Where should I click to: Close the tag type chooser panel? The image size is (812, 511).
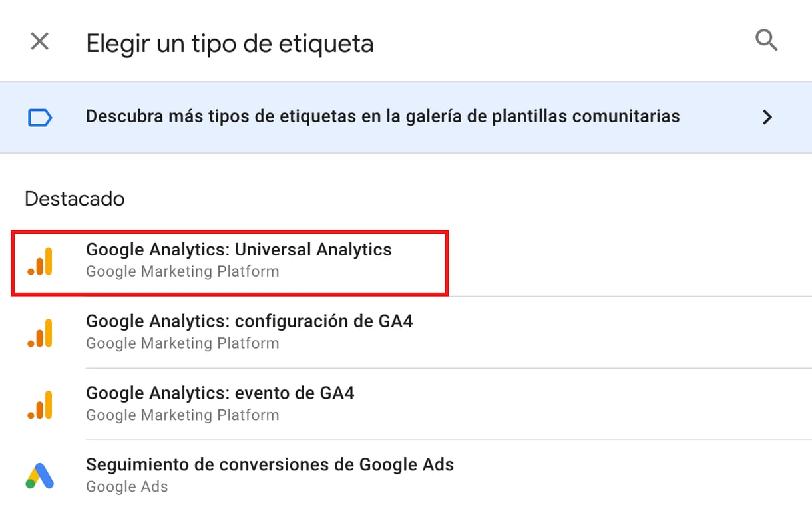[40, 42]
